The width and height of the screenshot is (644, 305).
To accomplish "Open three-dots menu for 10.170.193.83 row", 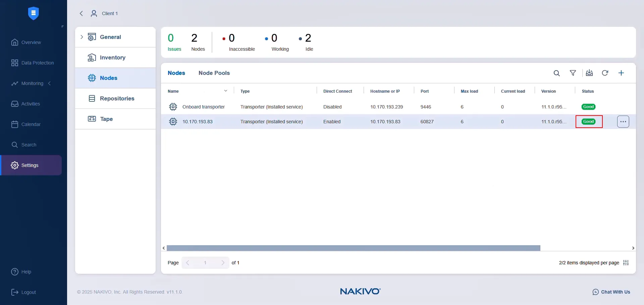I will coord(623,122).
